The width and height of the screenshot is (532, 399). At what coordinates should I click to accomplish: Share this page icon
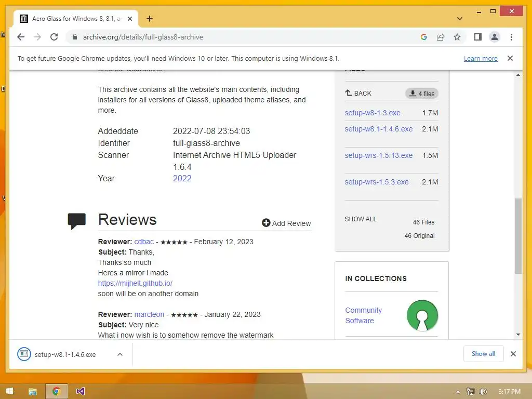click(441, 37)
